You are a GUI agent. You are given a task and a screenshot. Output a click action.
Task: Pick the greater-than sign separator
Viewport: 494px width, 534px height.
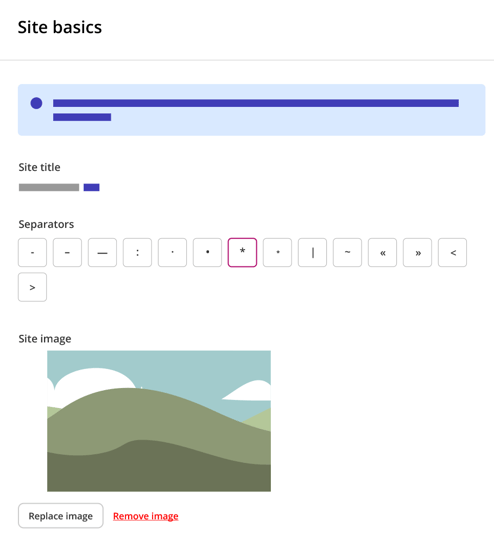[32, 287]
